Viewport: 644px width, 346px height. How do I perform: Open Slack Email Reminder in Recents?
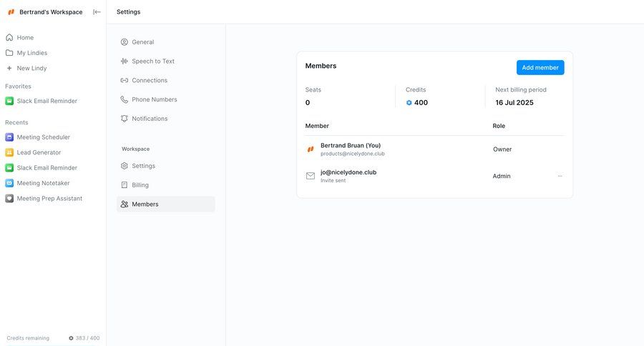[x=47, y=167]
